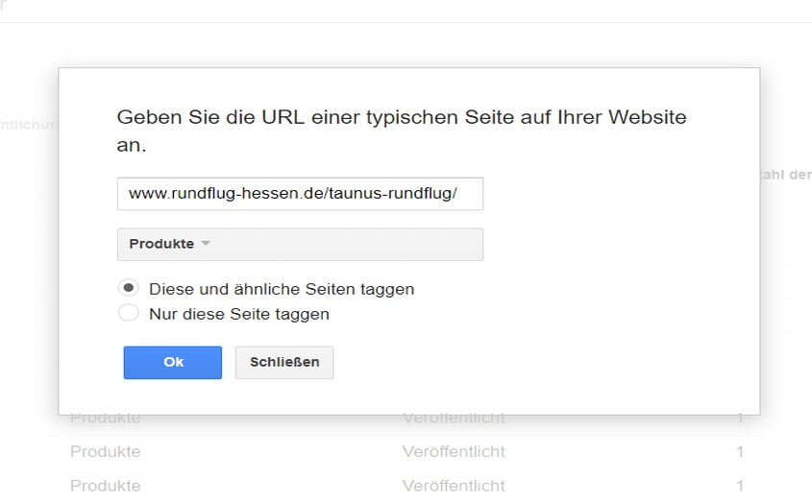
Task: Click the count 1 in the bottom row
Action: [x=740, y=485]
